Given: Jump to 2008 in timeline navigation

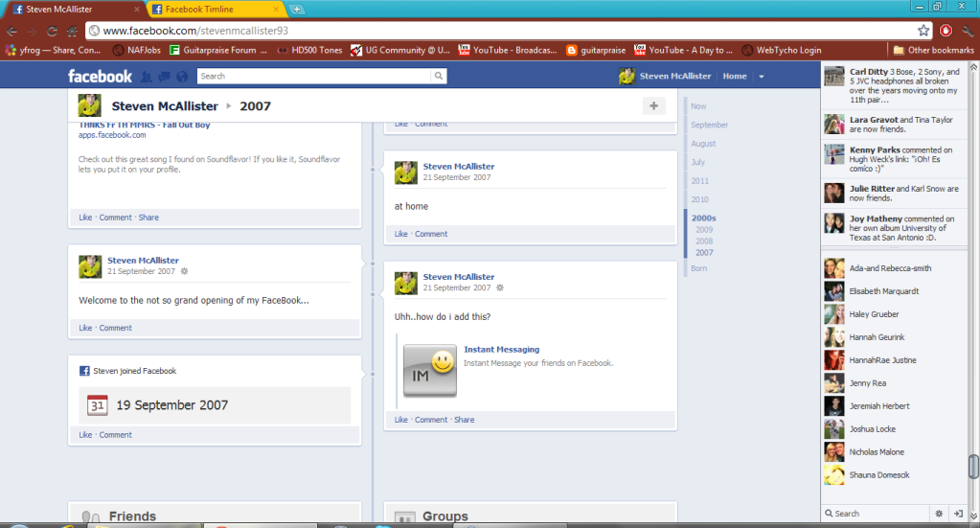Looking at the screenshot, I should 704,241.
